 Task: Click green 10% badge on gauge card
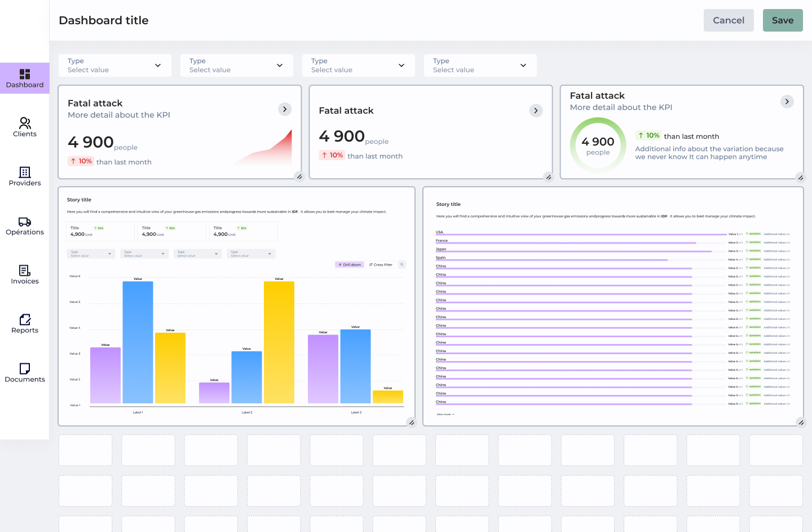tap(648, 135)
